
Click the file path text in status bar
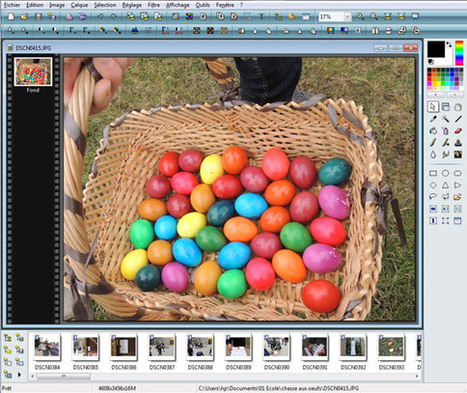[x=278, y=388]
